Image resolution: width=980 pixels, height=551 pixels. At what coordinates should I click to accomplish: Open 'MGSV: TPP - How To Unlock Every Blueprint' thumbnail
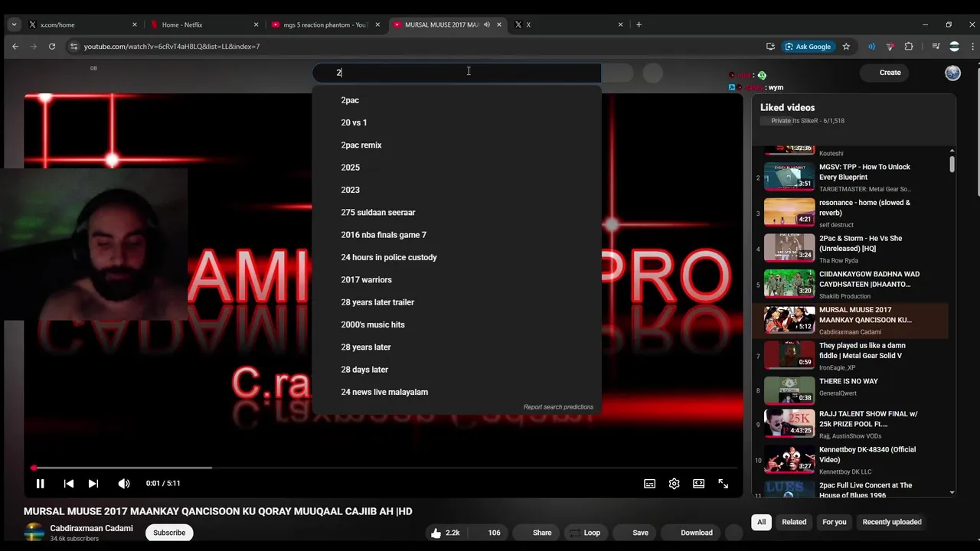click(789, 176)
